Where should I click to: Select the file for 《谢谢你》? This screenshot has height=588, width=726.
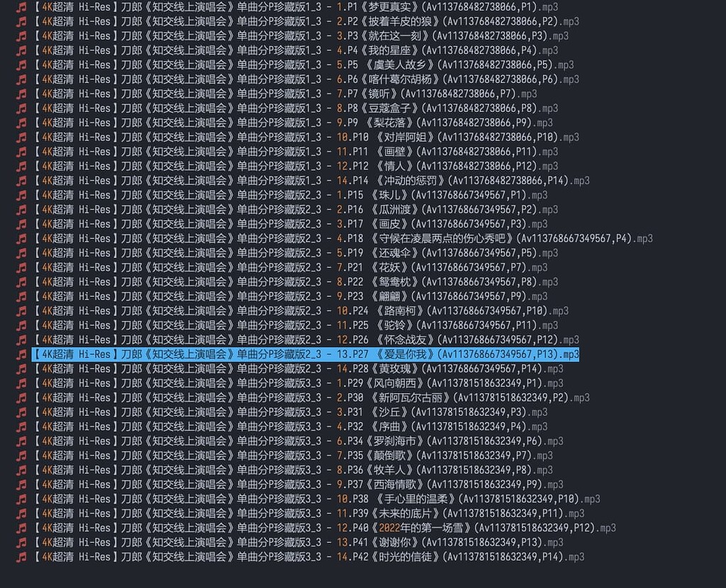(x=284, y=542)
